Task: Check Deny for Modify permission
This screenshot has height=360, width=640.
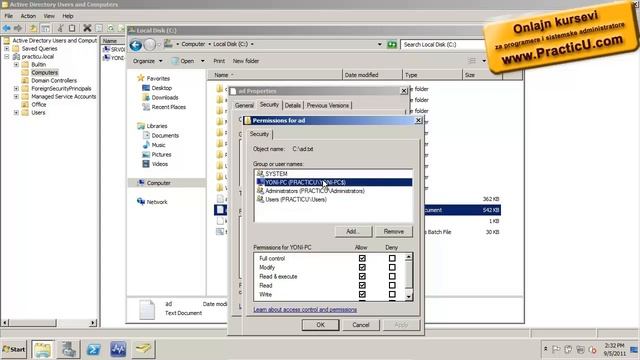Action: point(392,267)
